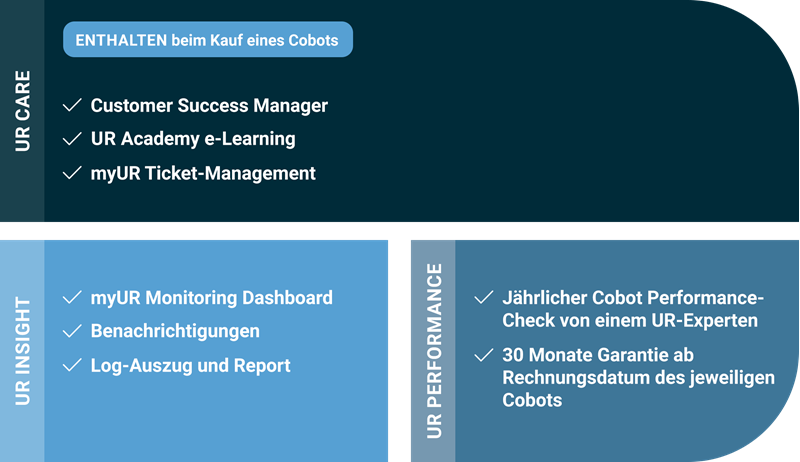Image resolution: width=800 pixels, height=462 pixels.
Task: Click checkmark next to UR Academy e-Learning
Action: [x=71, y=139]
